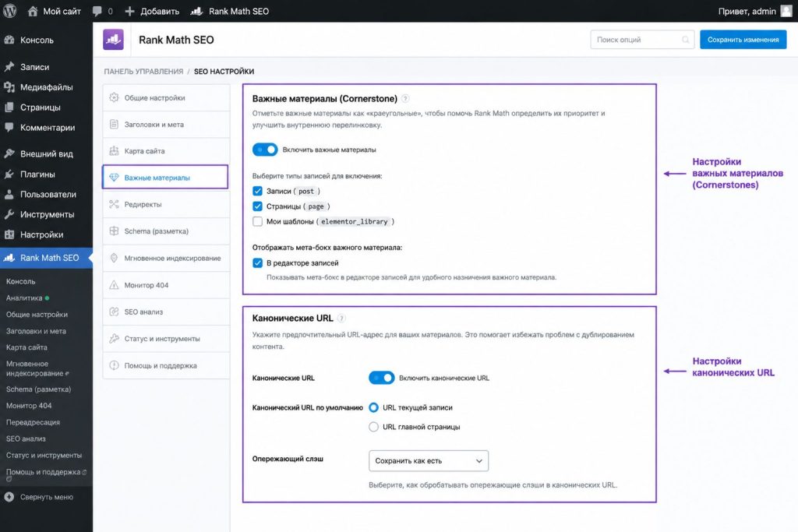Click the diamond icon for Важные материалы
This screenshot has width=798, height=532.
pos(114,178)
